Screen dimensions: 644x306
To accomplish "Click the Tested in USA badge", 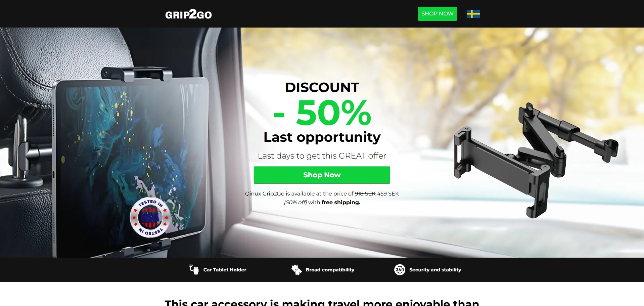I will point(150,217).
